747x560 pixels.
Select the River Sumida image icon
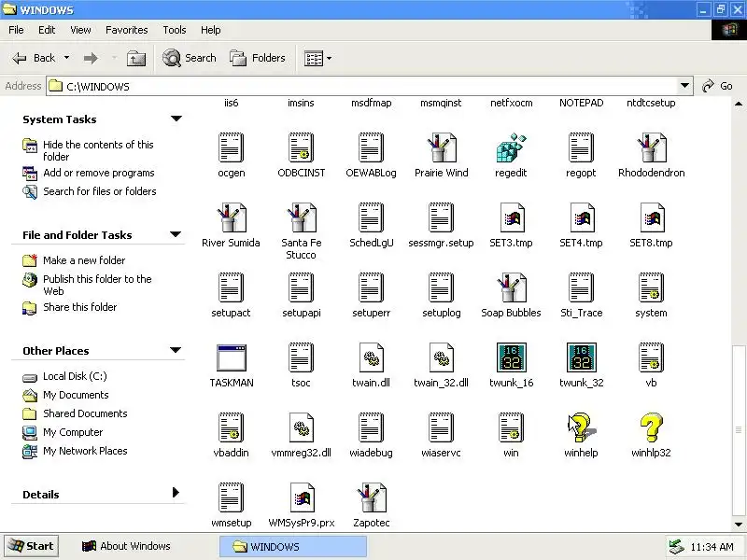coord(231,217)
